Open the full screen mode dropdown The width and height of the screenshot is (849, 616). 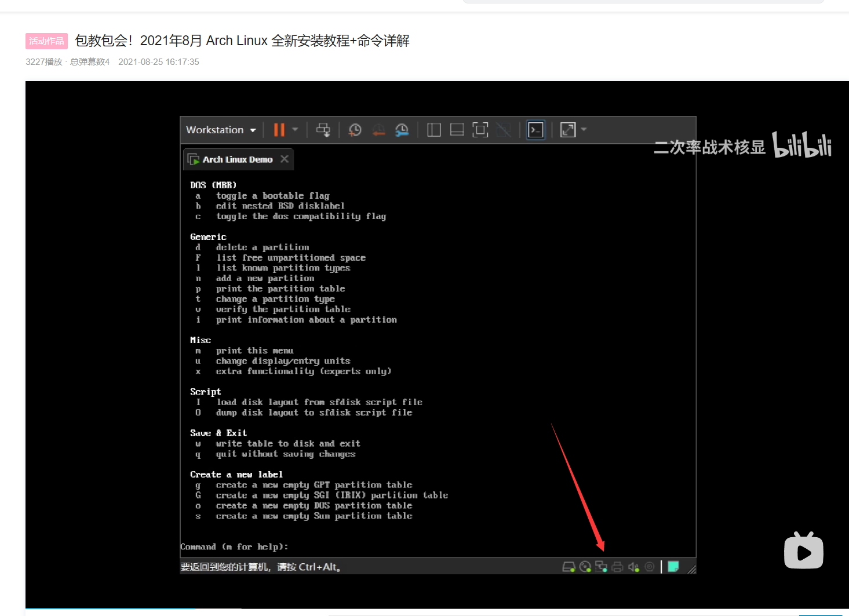pyautogui.click(x=584, y=130)
